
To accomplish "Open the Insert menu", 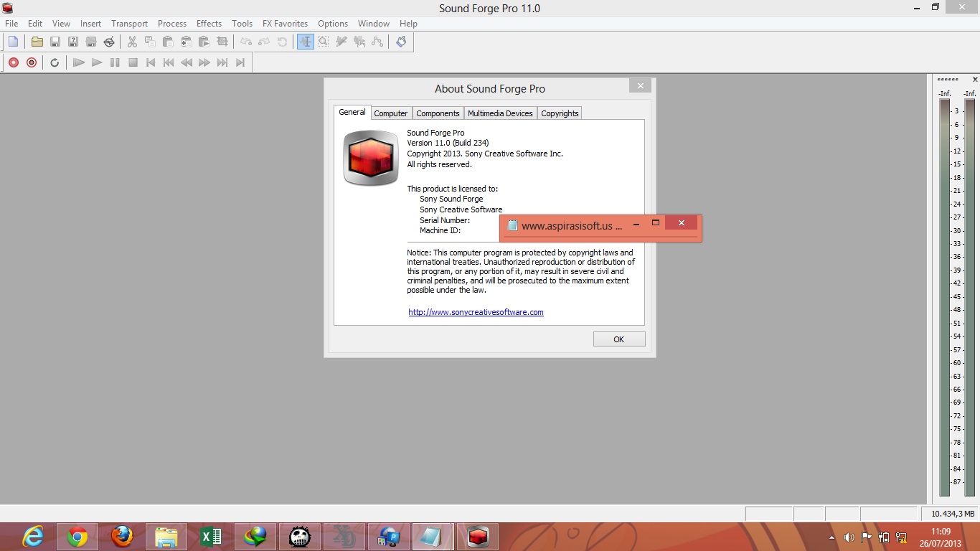I will [90, 24].
